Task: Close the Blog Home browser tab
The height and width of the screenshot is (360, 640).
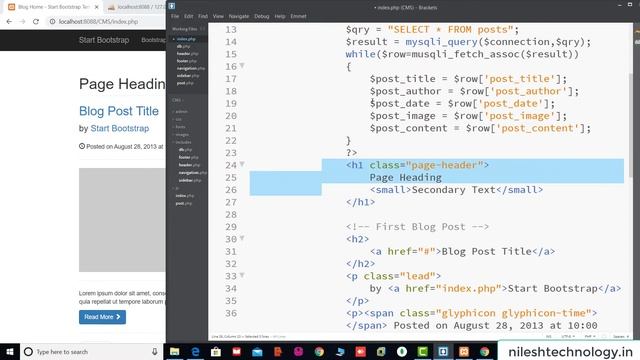Action: point(97,7)
